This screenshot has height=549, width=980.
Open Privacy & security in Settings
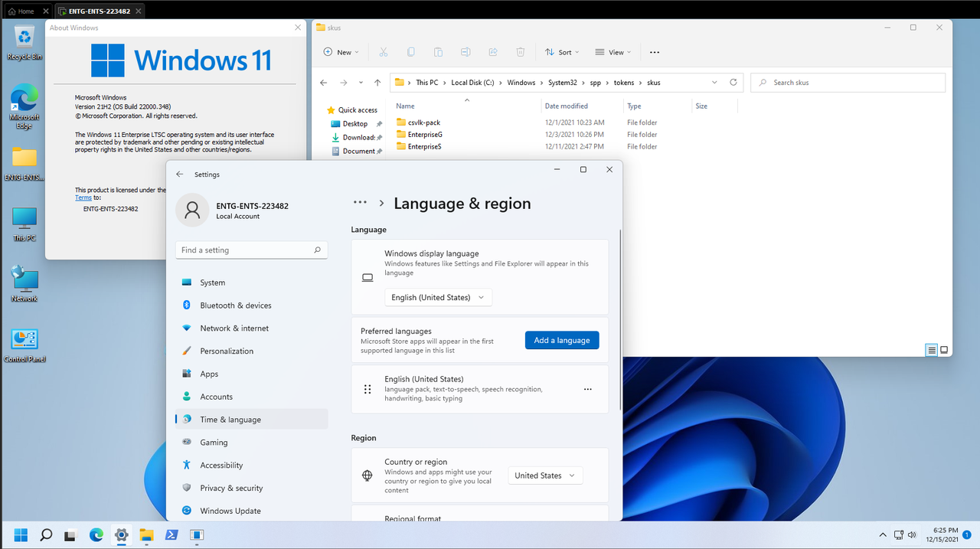tap(252, 488)
